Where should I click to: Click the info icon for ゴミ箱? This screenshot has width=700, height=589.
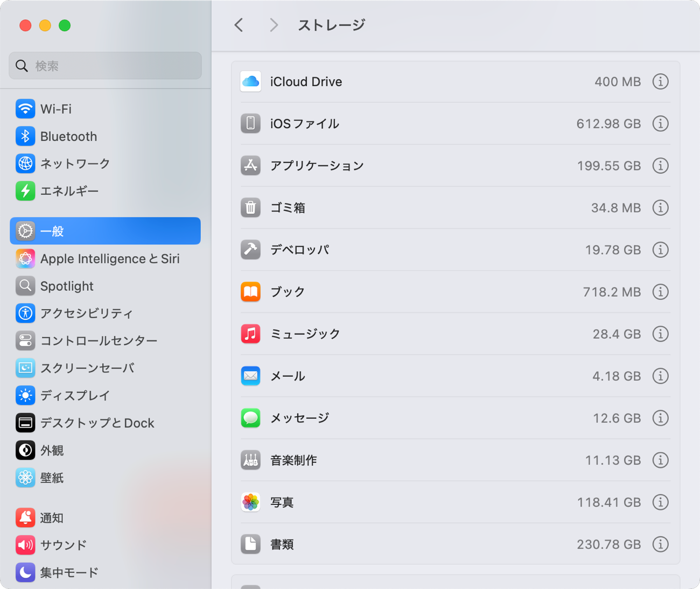[660, 207]
